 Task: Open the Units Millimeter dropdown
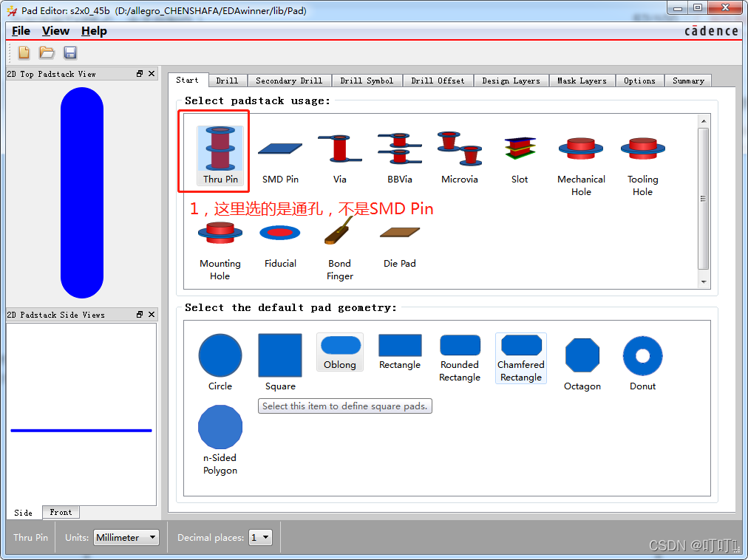pyautogui.click(x=126, y=537)
